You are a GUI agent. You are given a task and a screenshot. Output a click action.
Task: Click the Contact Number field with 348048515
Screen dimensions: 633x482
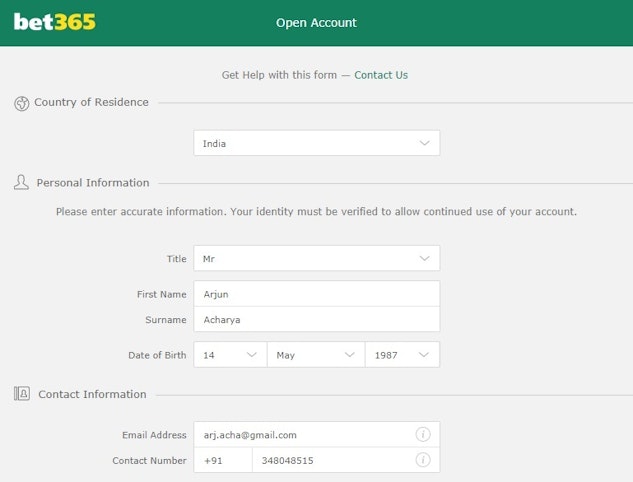click(330, 460)
